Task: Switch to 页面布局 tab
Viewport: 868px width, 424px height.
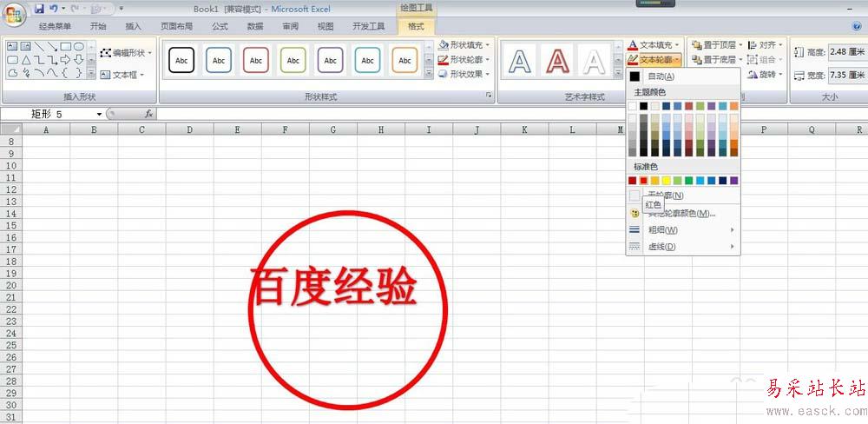Action: [176, 26]
